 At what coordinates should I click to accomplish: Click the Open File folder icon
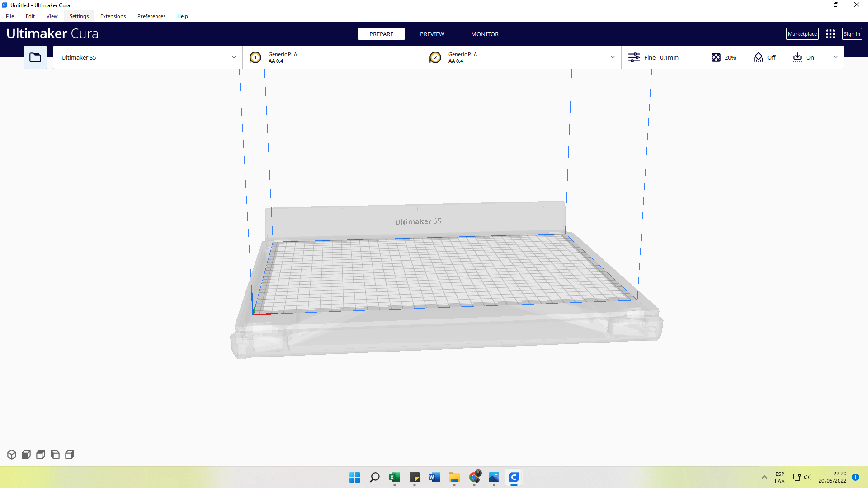[x=35, y=57]
